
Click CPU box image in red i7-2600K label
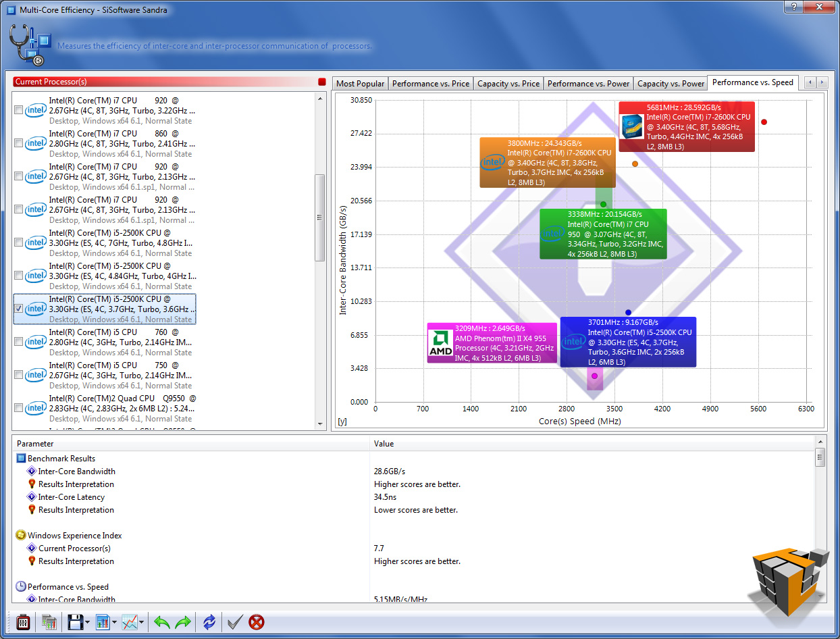[x=632, y=126]
